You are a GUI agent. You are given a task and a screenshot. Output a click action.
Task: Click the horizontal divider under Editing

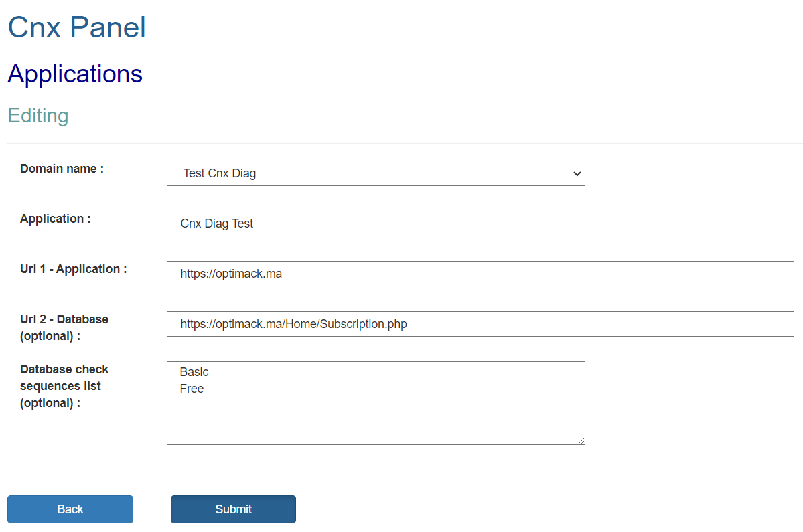[x=405, y=144]
